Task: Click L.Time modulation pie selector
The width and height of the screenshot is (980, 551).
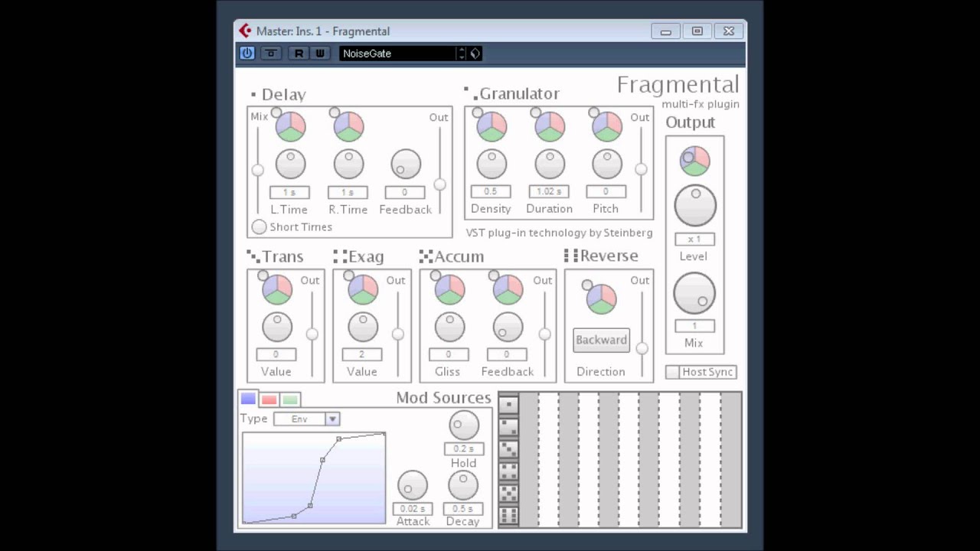Action: pyautogui.click(x=290, y=126)
